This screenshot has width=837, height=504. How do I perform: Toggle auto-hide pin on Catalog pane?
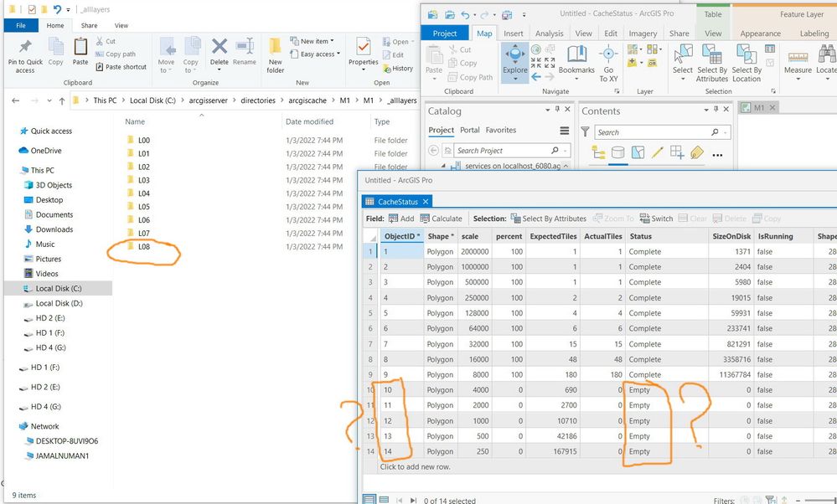click(x=557, y=110)
